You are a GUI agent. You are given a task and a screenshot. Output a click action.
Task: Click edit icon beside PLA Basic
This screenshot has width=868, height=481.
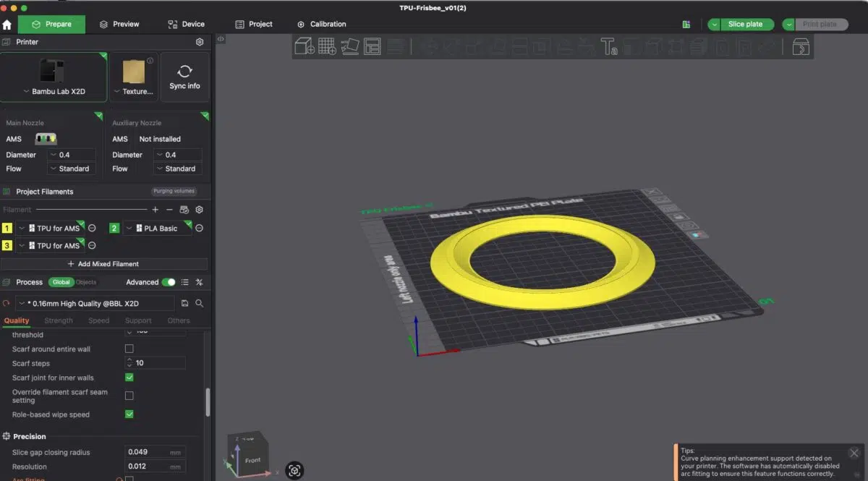click(x=199, y=228)
